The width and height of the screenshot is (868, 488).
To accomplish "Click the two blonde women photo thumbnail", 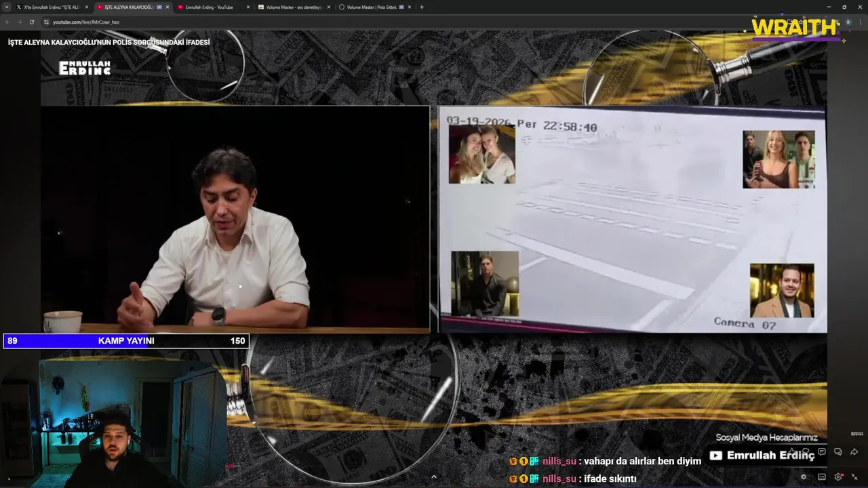I will 482,155.
